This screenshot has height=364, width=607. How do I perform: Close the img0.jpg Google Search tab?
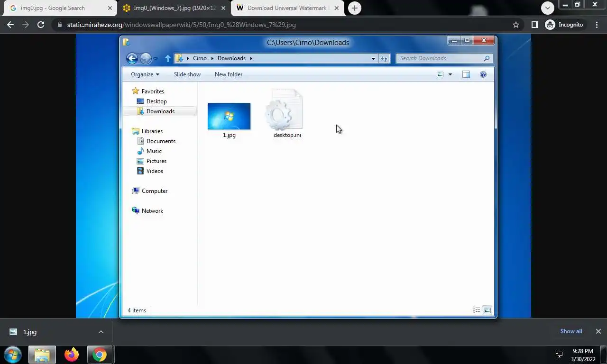(110, 8)
